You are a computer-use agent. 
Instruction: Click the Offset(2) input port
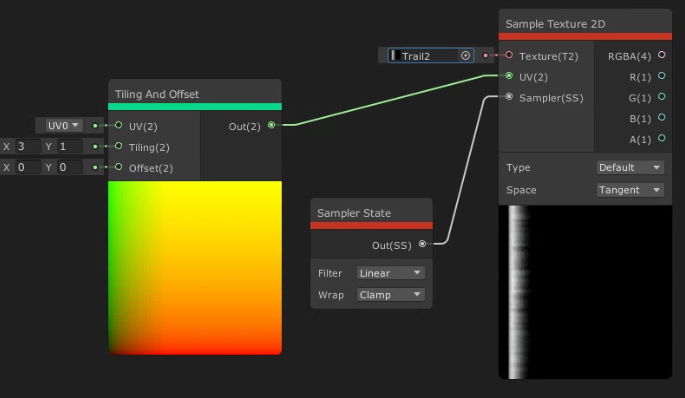(x=118, y=167)
